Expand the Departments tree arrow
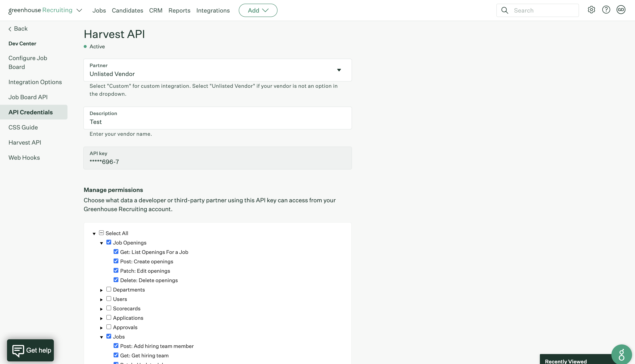Viewport: 635px width, 364px height. pos(101,290)
